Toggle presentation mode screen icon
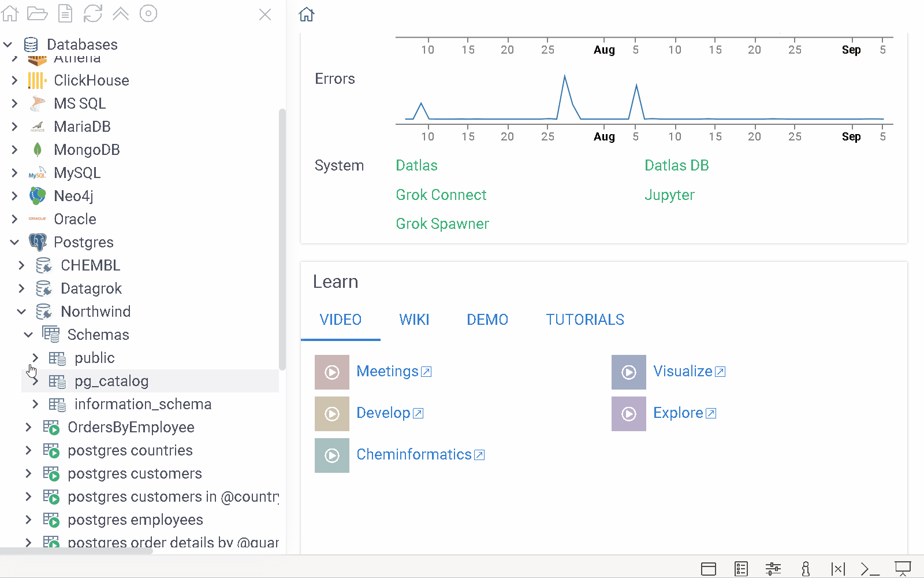 [903, 569]
